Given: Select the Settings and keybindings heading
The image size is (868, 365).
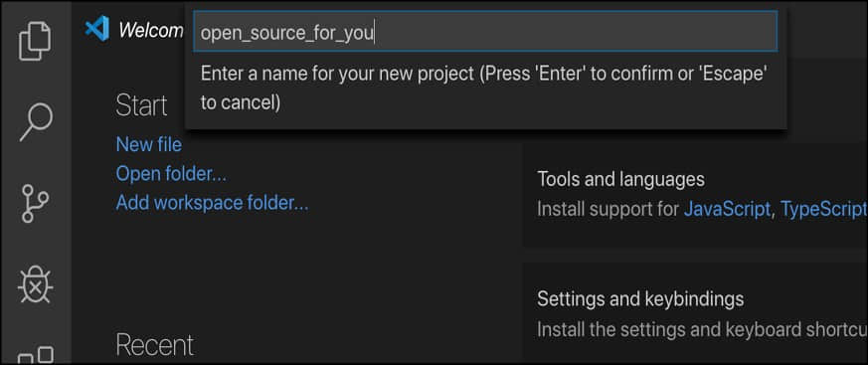Looking at the screenshot, I should pos(640,299).
